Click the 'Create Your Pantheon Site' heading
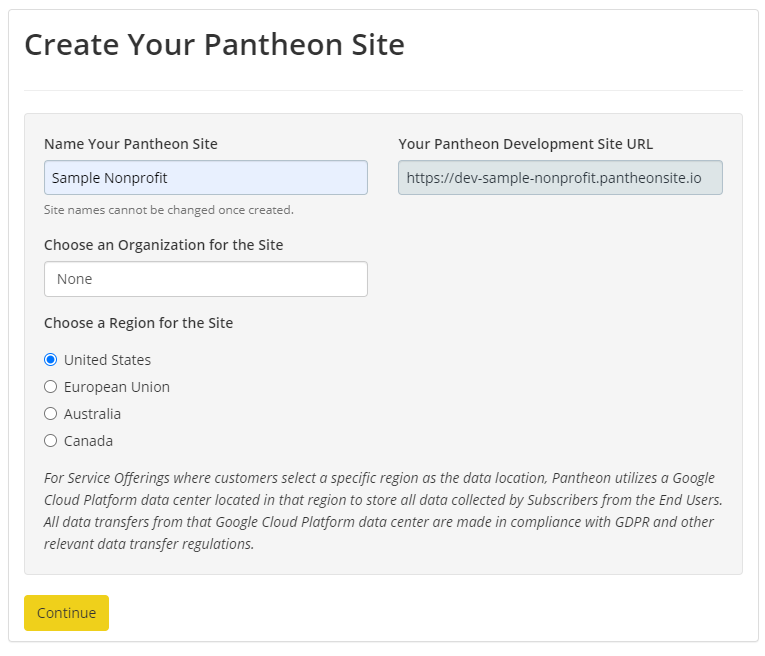This screenshot has height=656, width=765. tap(215, 45)
